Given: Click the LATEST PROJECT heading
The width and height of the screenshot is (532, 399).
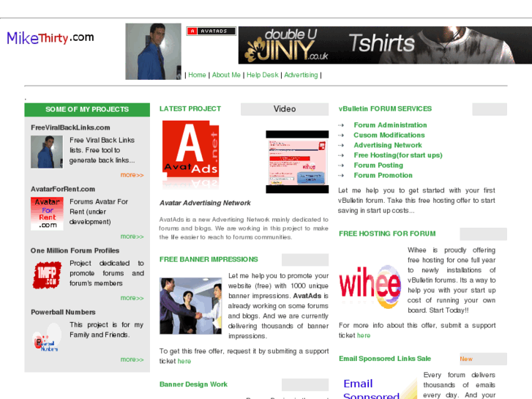Looking at the screenshot, I should [190, 109].
